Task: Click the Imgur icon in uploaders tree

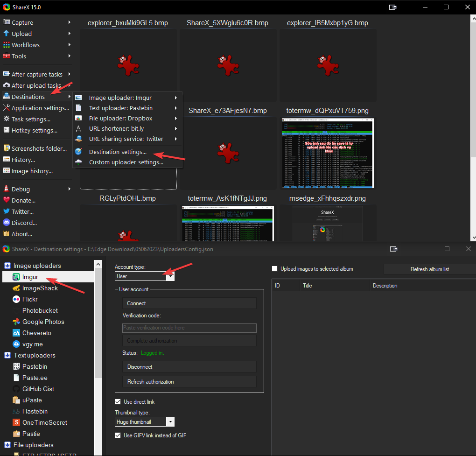Action: pos(16,277)
